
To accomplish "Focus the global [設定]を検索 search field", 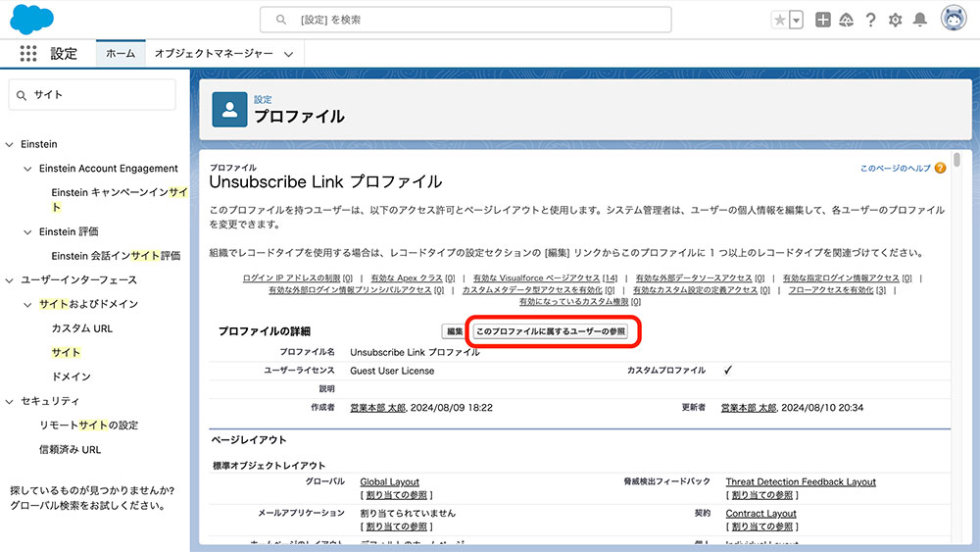I will [x=465, y=20].
